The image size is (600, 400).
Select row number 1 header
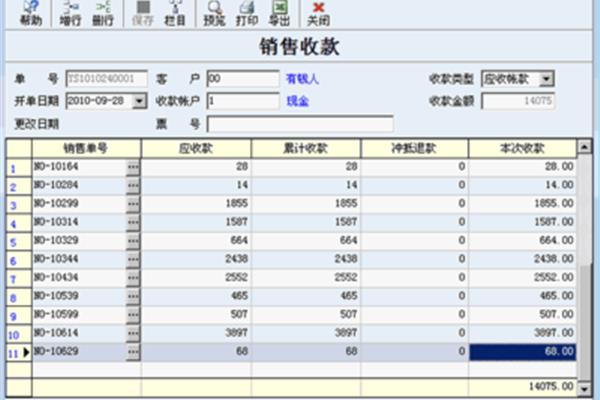tap(18, 168)
